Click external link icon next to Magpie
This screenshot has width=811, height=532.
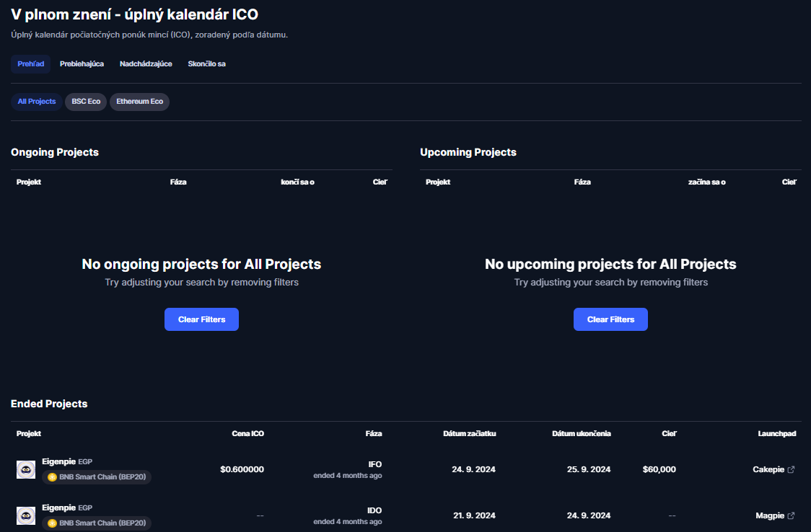(791, 515)
